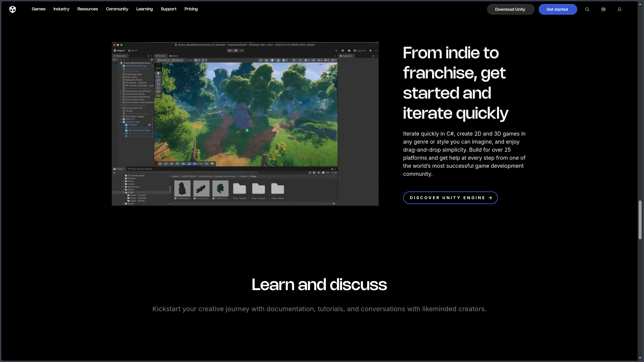Viewport: 644px width, 362px height.
Task: Open the Learning menu in site navigation
Action: [x=145, y=9]
